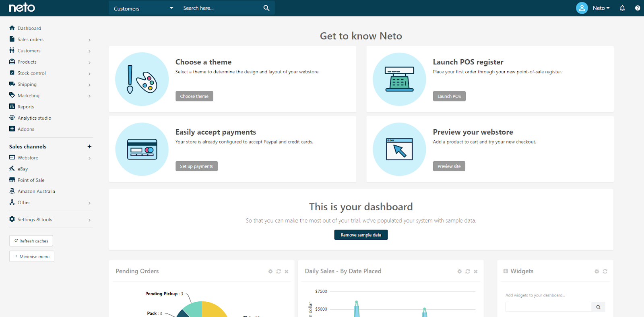Click the add widgets search field
The width and height of the screenshot is (644, 317).
click(549, 307)
